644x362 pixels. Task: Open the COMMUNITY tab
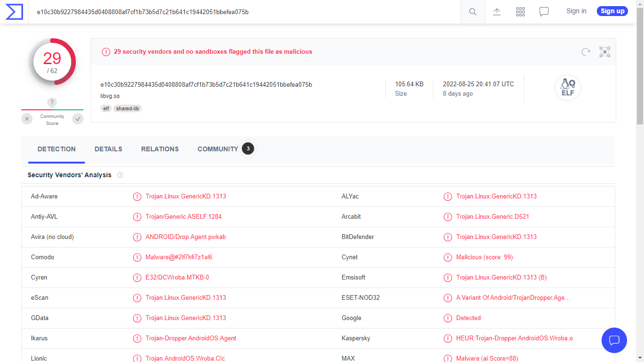click(x=218, y=149)
